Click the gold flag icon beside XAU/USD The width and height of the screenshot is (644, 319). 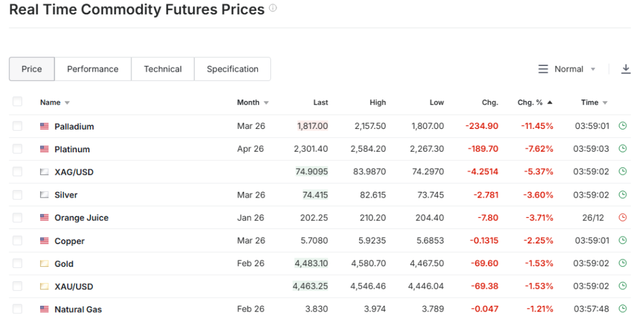pos(44,286)
